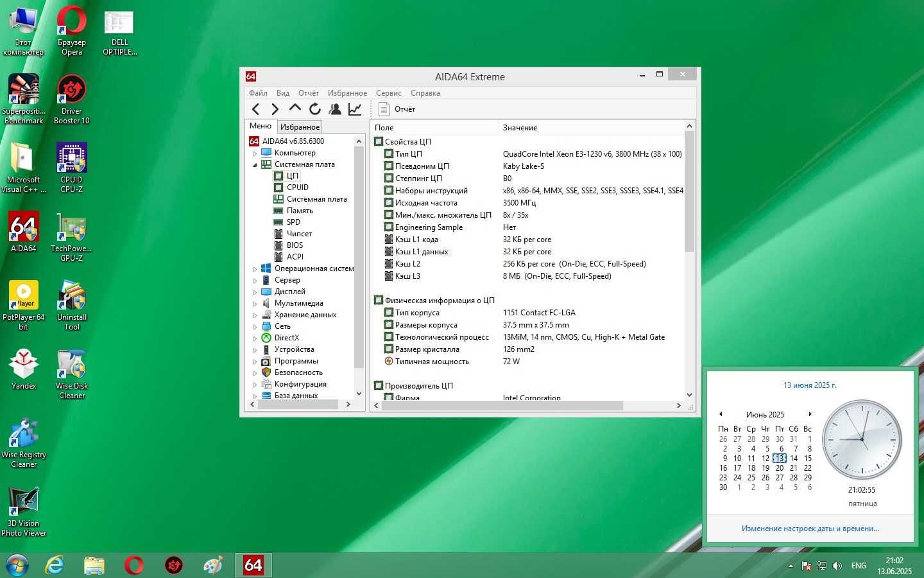Launch Браузер Opera desktop shortcut

click(72, 32)
